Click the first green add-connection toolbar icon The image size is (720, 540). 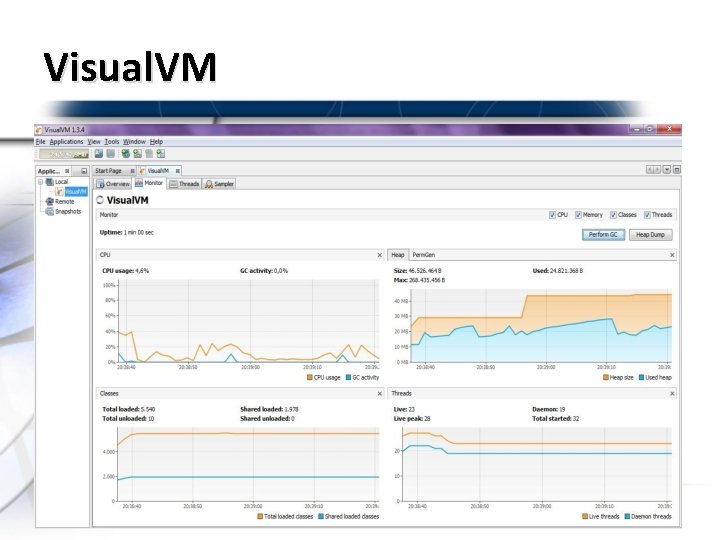[125, 154]
